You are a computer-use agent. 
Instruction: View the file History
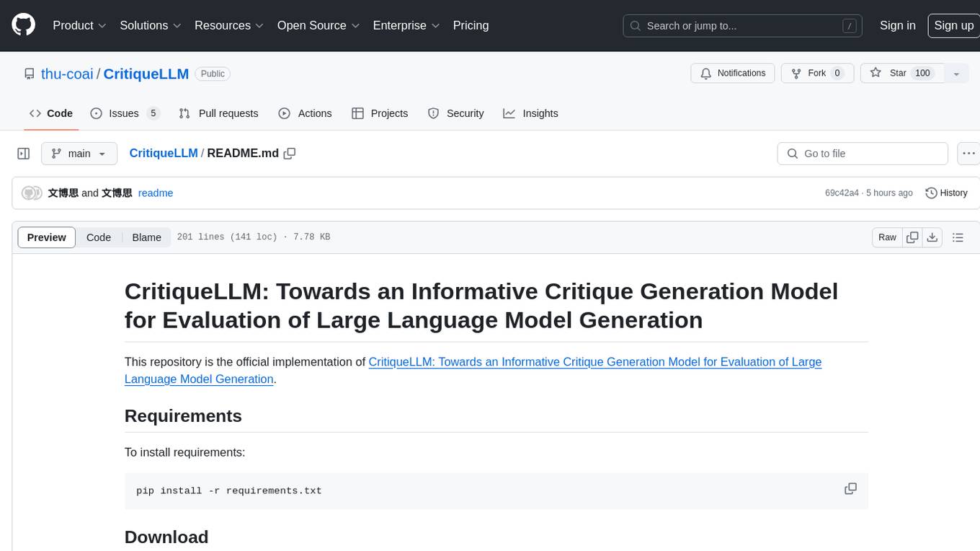946,193
